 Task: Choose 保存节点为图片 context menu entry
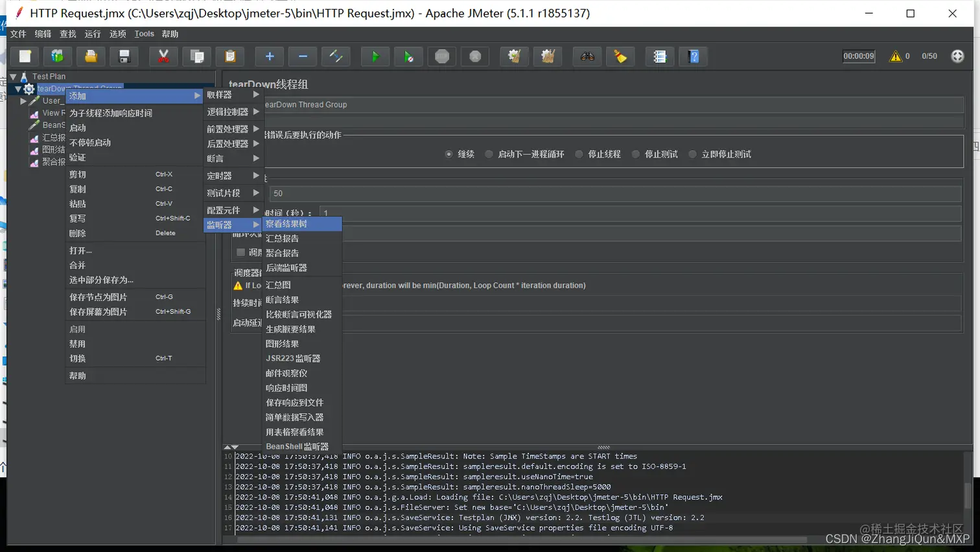click(x=135, y=297)
